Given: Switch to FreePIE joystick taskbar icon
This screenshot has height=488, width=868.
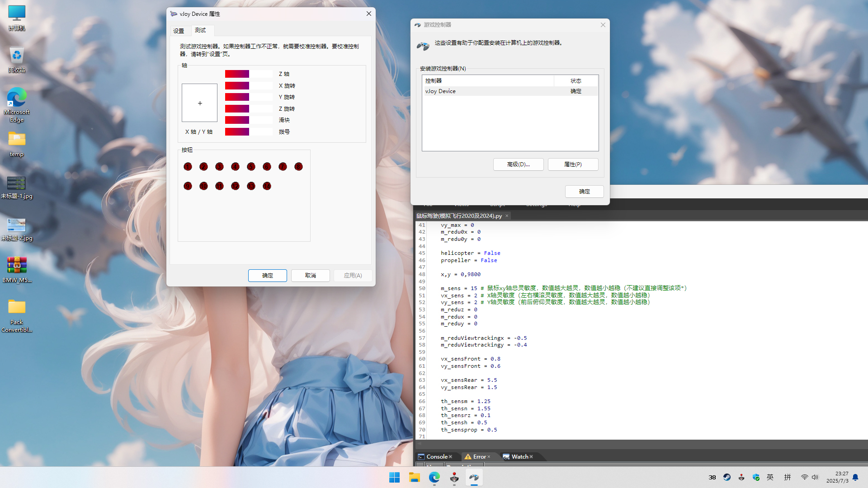Looking at the screenshot, I should click(454, 478).
